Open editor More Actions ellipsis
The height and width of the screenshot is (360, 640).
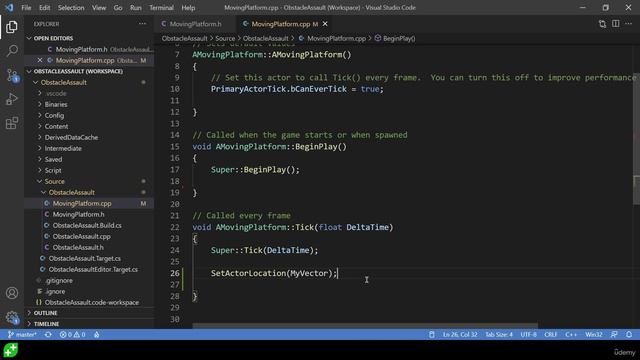point(629,24)
